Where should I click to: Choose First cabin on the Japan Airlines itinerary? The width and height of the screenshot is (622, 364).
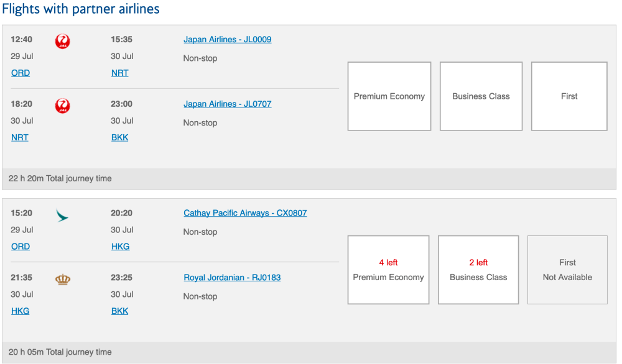(569, 96)
